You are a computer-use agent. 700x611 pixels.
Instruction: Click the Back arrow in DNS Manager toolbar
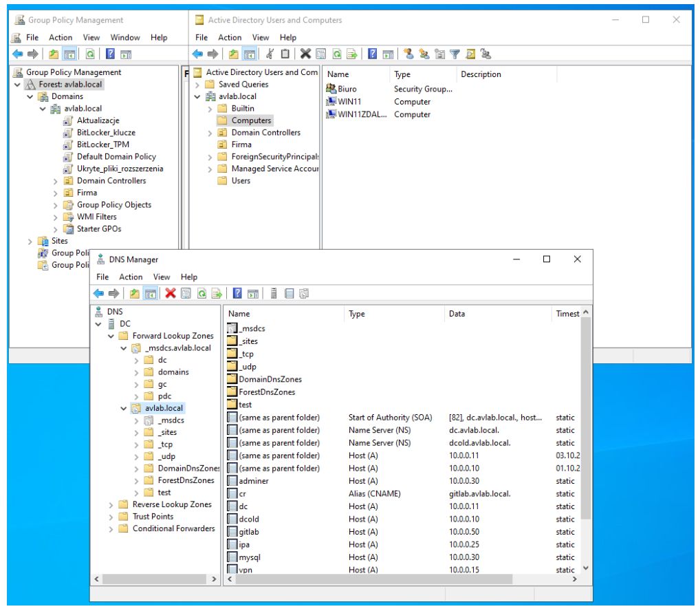point(98,294)
